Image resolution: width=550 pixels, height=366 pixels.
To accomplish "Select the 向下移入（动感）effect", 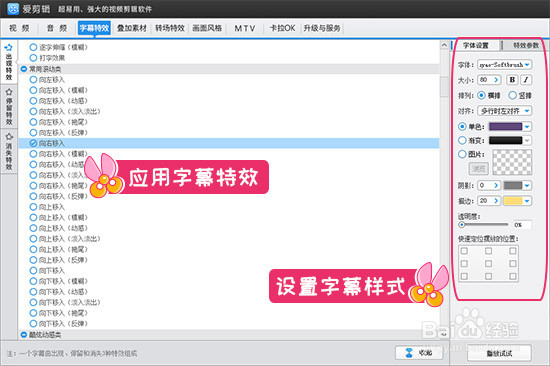I will coord(59,292).
